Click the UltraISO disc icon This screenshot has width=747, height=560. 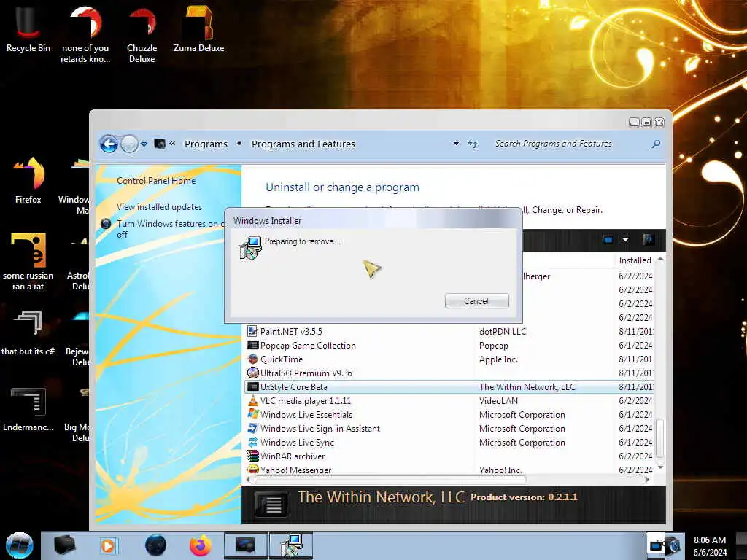coord(252,373)
